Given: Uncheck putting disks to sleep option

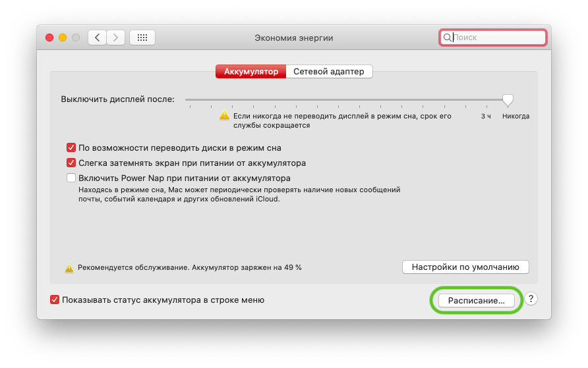Looking at the screenshot, I should 71,147.
